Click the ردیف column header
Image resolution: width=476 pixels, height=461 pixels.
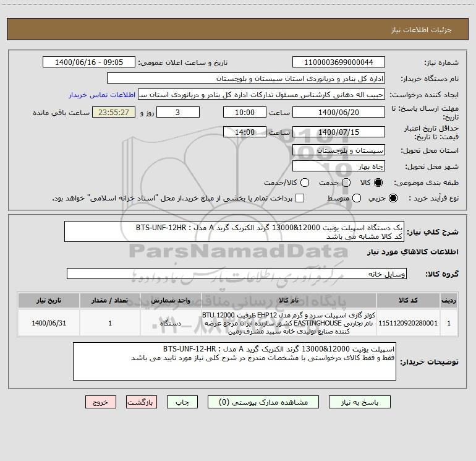[449, 300]
